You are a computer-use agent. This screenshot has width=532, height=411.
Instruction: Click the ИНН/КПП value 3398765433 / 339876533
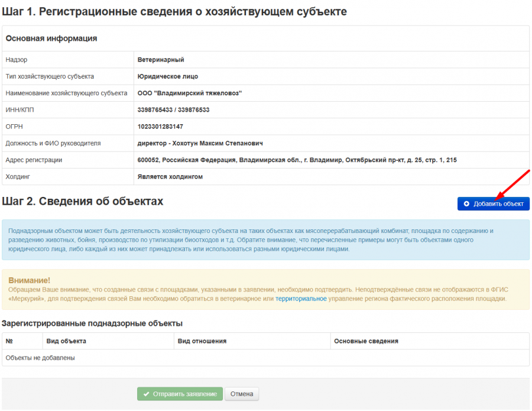[x=173, y=110]
